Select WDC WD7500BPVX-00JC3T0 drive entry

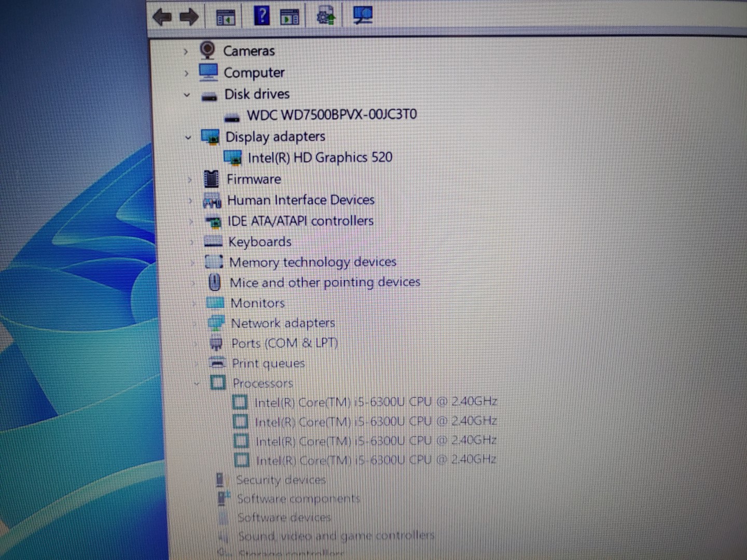(332, 115)
